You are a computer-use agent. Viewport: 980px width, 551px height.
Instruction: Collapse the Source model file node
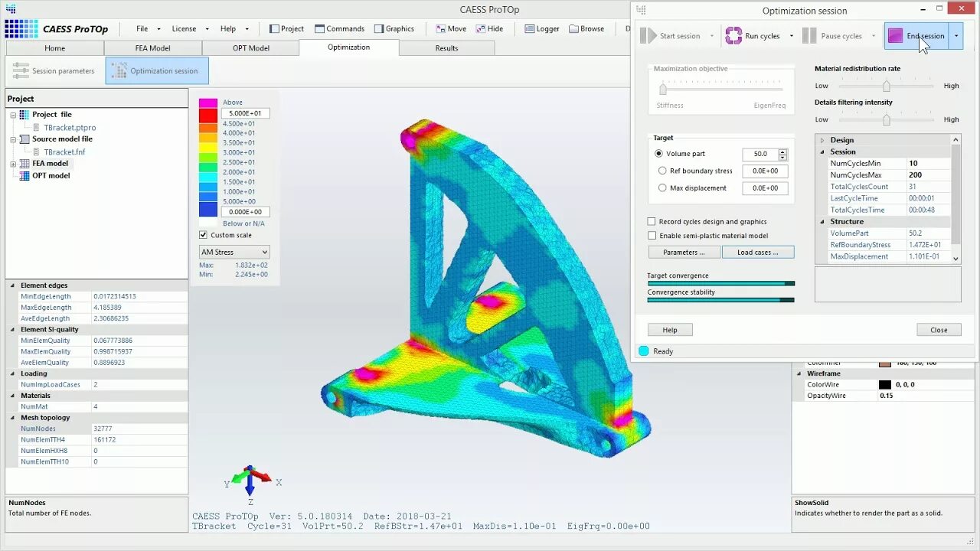13,139
